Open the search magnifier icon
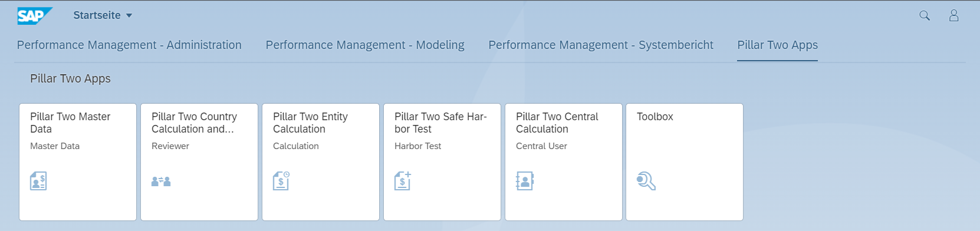The image size is (980, 231). pyautogui.click(x=925, y=16)
